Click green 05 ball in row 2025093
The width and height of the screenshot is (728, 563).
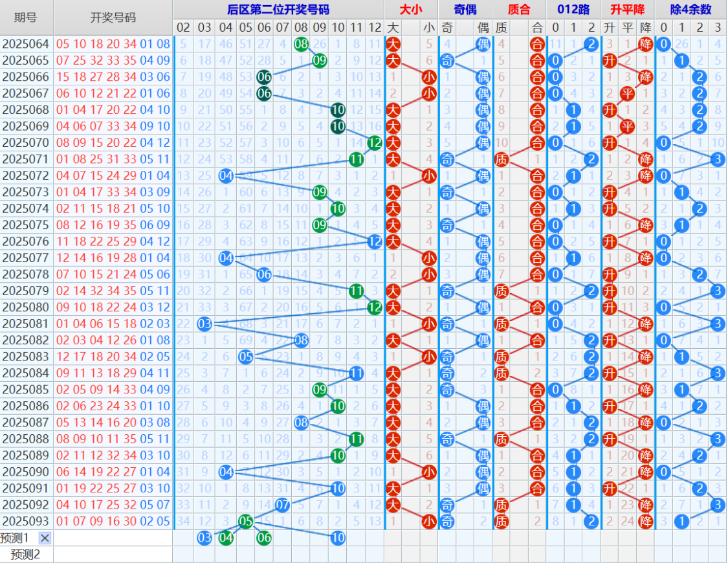click(x=246, y=521)
